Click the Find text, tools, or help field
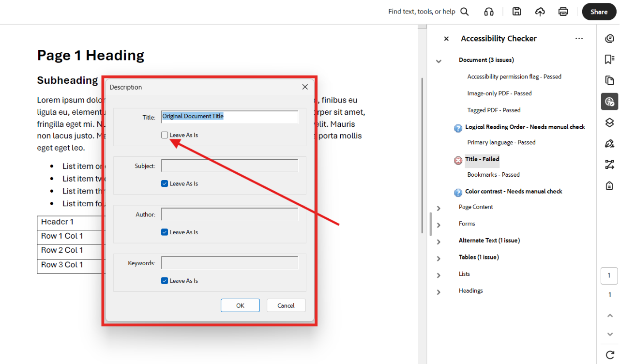This screenshot has width=620, height=364. click(422, 12)
